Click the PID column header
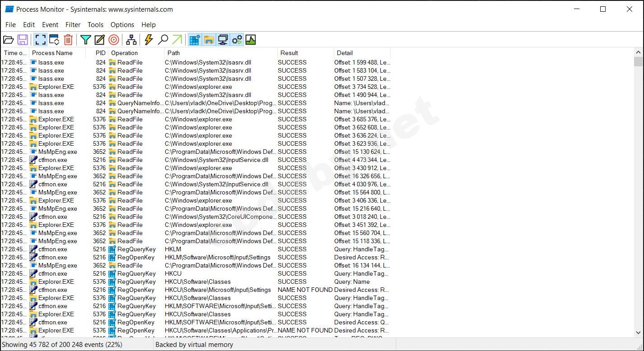Viewport: 644px width, 351px height. click(x=97, y=53)
